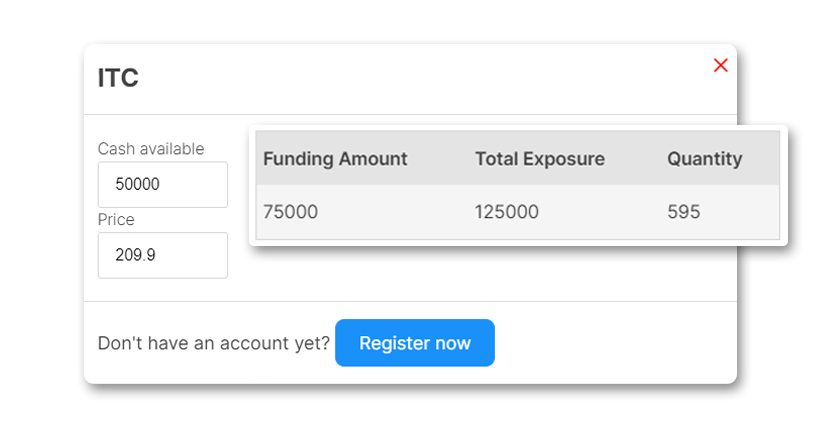Click the word "available" in cash label

172,149
